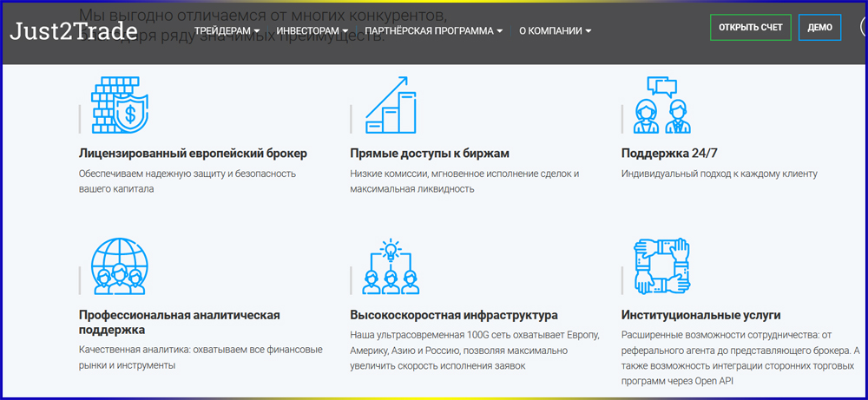Click description starting Низкие комиссии
This screenshot has width=868, height=400.
click(x=464, y=181)
